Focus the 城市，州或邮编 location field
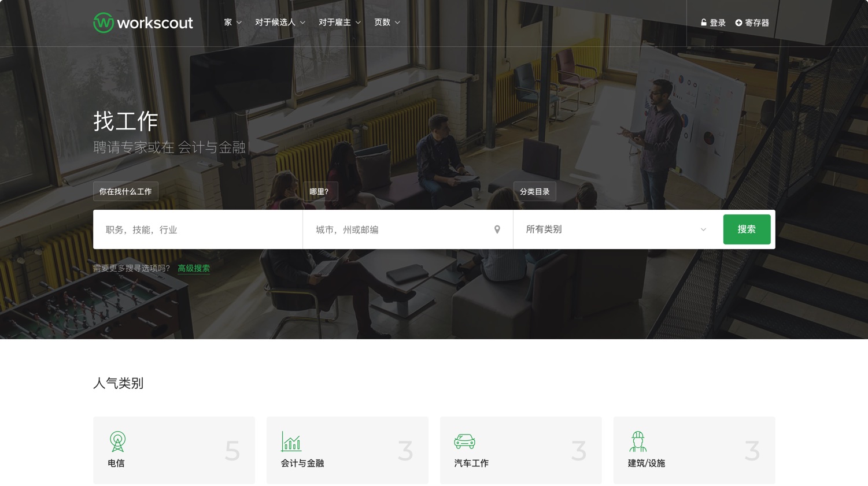 pyautogui.click(x=408, y=229)
